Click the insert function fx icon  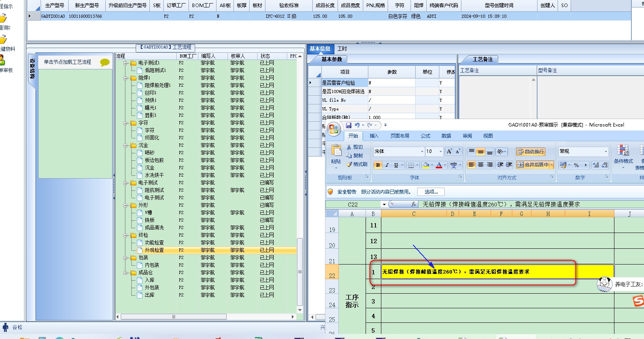(413, 204)
